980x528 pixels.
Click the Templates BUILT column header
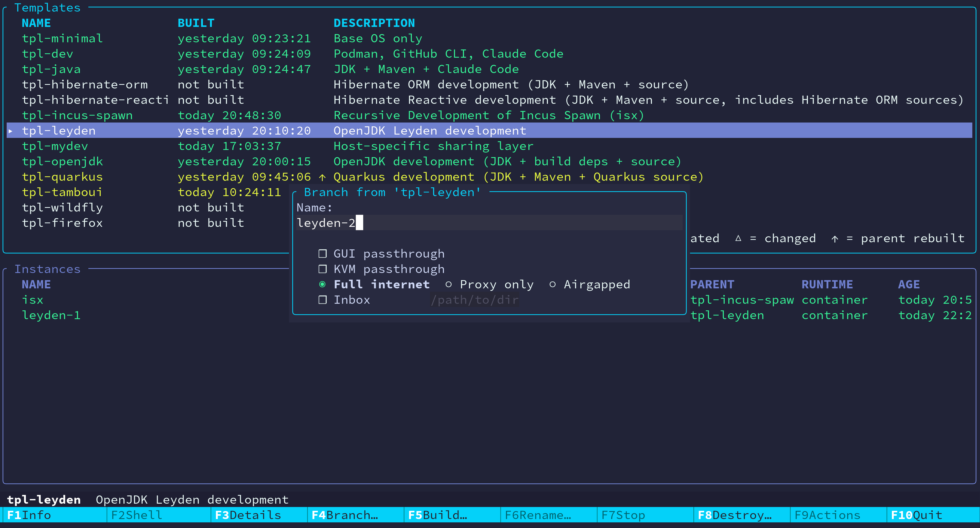click(196, 23)
